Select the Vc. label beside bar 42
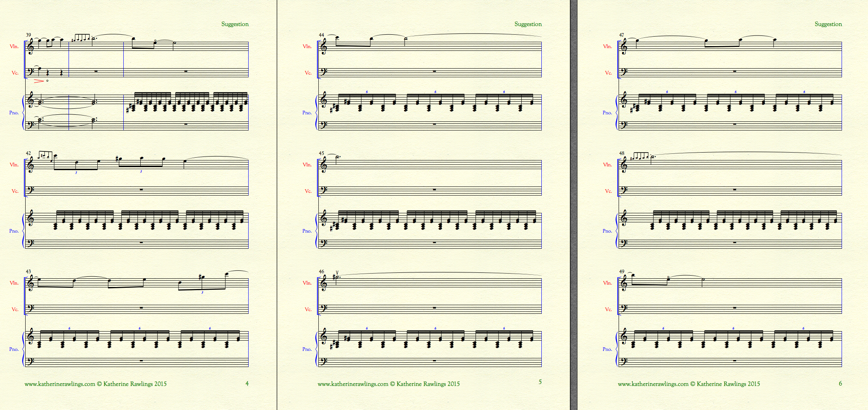 [x=15, y=191]
